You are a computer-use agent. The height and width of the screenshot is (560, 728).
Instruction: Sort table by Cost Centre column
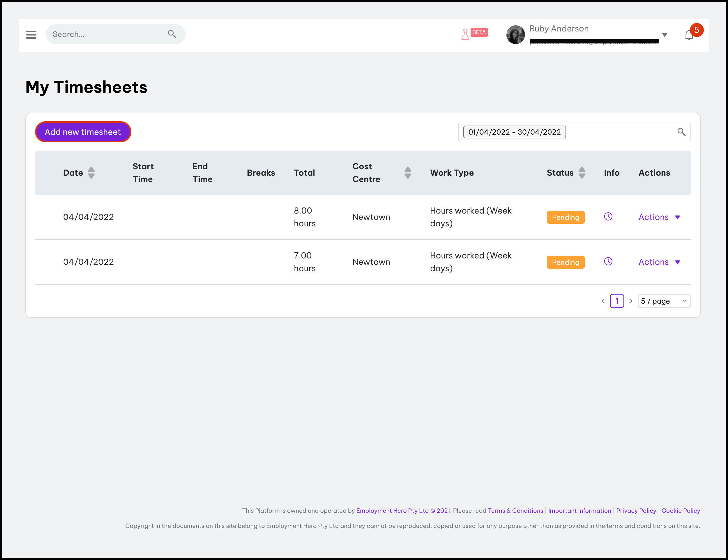(407, 173)
